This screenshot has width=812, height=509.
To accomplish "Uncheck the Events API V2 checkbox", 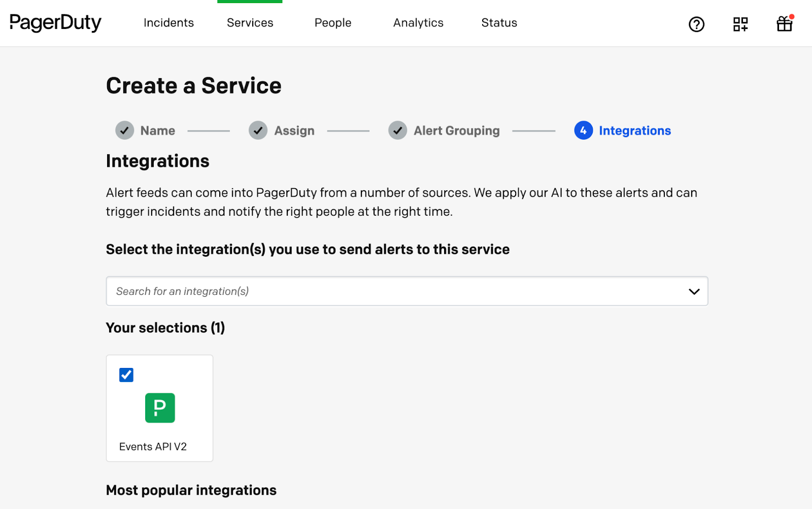I will (x=126, y=375).
